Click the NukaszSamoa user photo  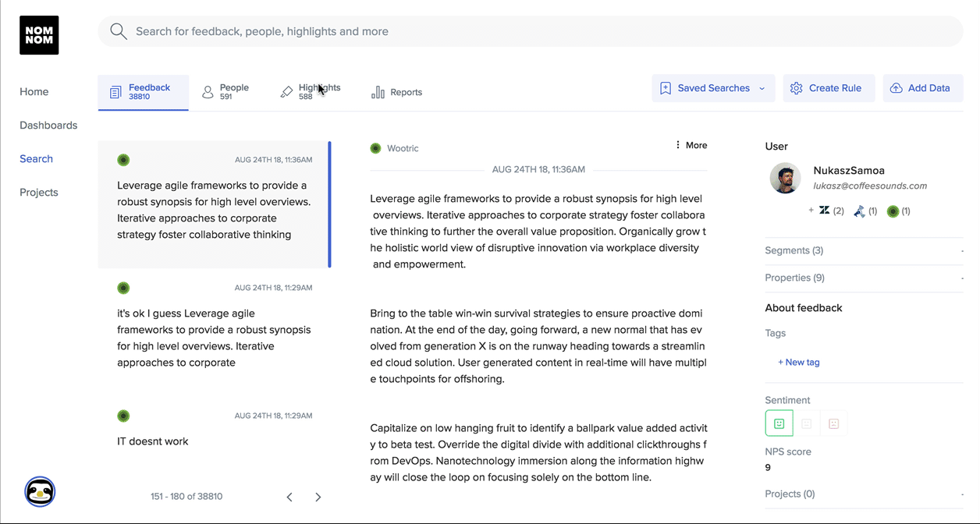tap(785, 178)
